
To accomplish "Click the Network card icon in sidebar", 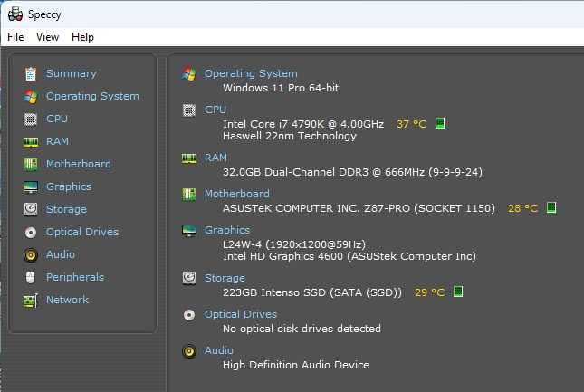I will (31, 301).
